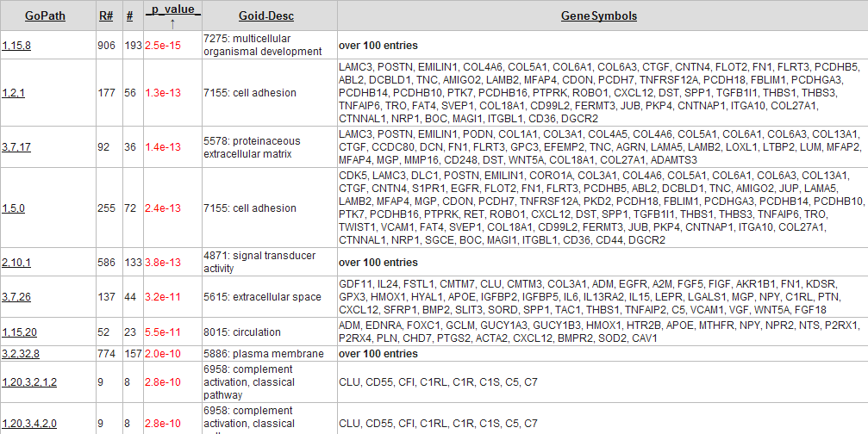Click R# value 52
868x434 pixels.
[x=103, y=332]
